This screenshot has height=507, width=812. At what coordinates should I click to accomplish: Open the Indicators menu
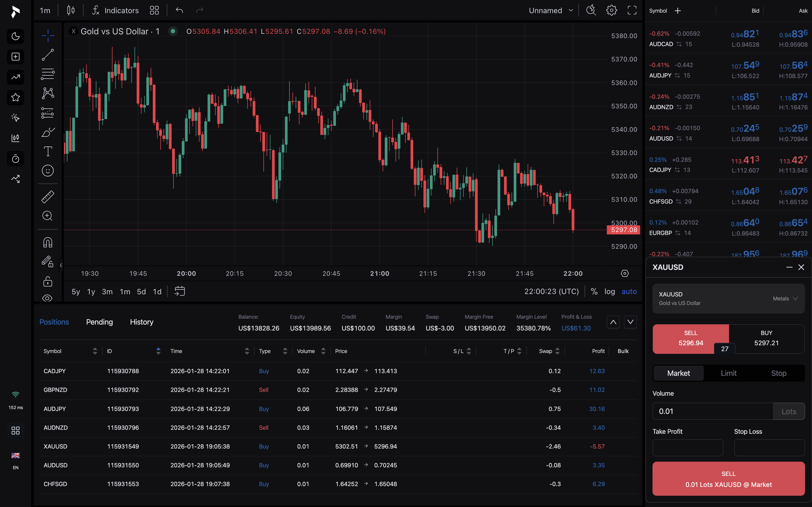(115, 10)
